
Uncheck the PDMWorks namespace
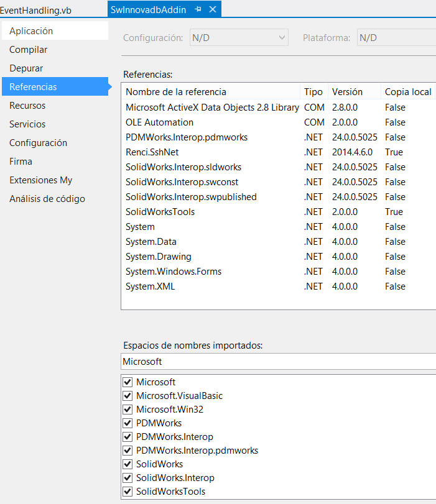coord(128,423)
